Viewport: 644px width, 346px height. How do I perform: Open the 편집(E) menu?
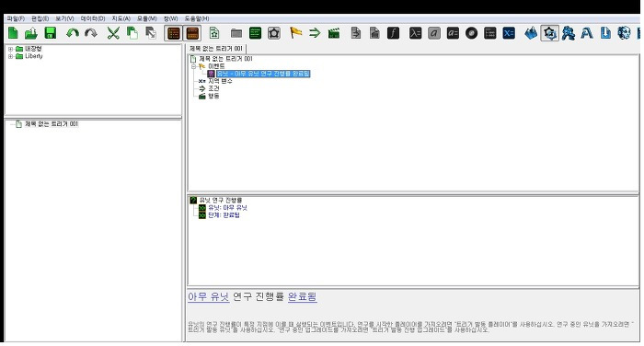point(40,18)
